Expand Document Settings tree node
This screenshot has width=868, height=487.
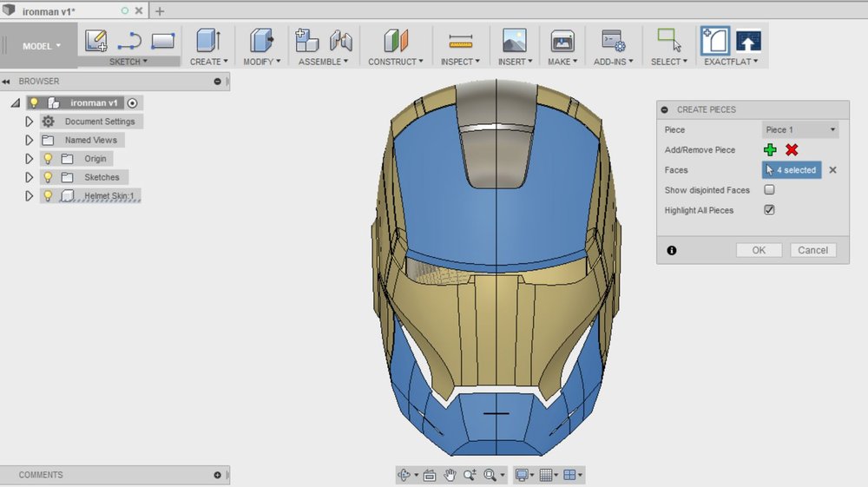30,122
